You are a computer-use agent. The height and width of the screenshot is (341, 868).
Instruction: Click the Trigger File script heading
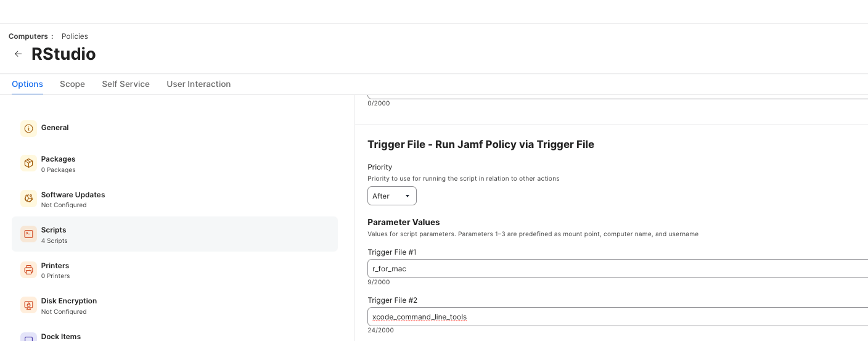point(481,144)
